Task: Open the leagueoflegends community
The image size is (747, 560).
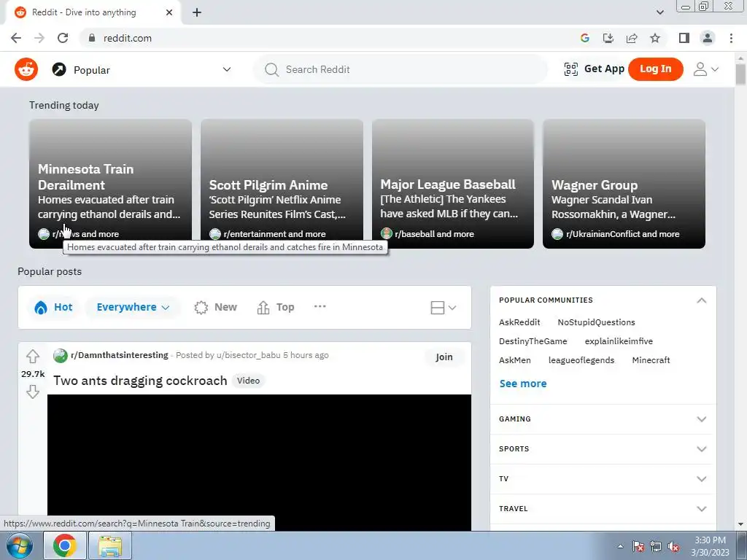Action: [x=581, y=360]
